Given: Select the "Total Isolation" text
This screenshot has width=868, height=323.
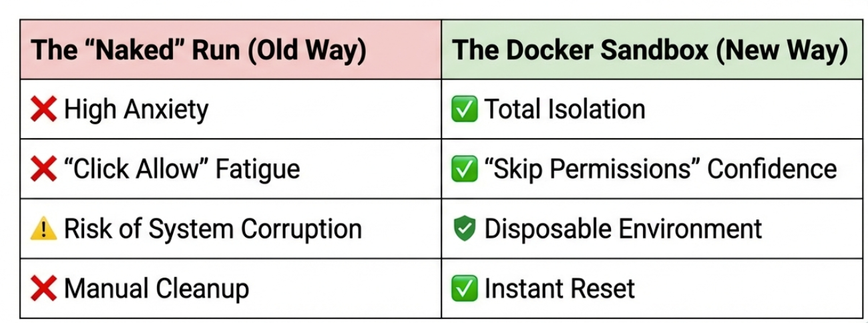Looking at the screenshot, I should pos(565,110).
